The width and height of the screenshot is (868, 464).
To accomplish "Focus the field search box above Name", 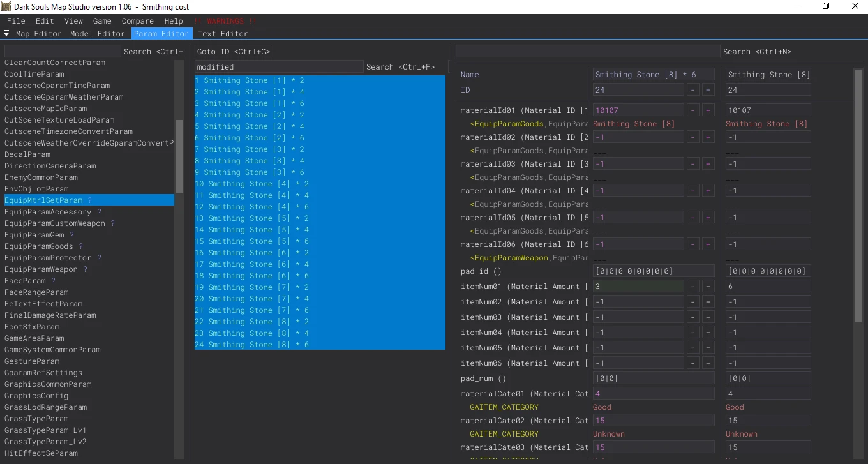I will click(x=588, y=51).
